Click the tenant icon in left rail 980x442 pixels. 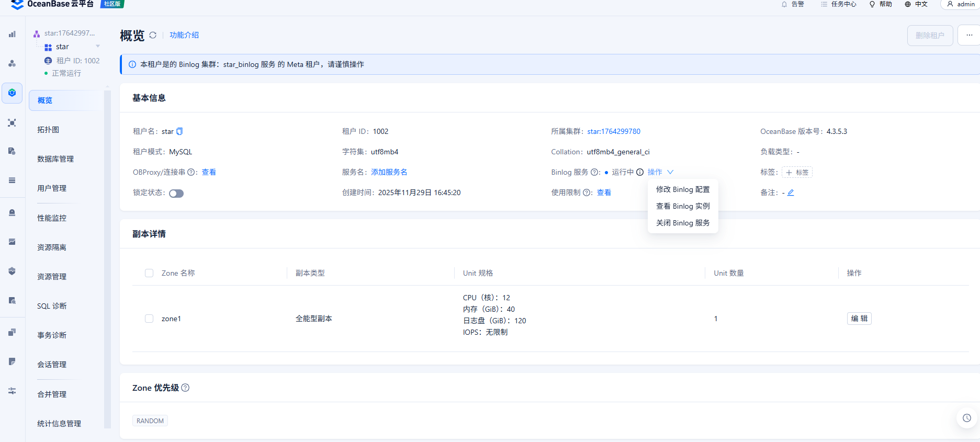[x=12, y=93]
